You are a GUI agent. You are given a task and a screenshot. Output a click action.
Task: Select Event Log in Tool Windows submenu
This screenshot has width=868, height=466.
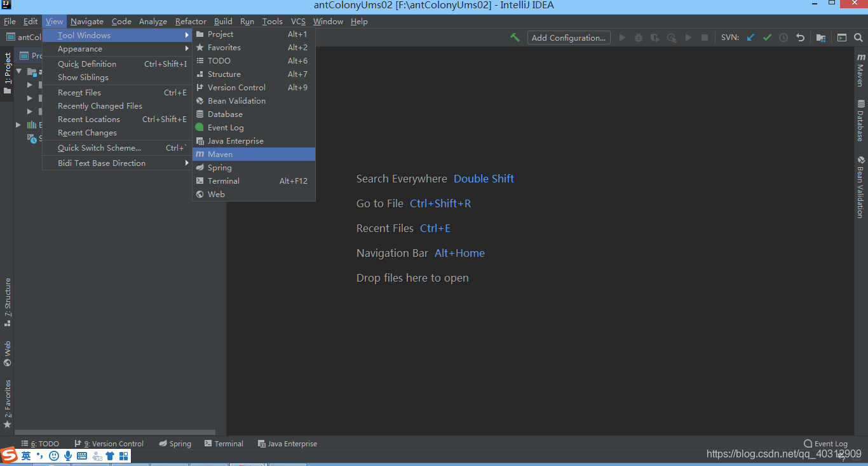(x=254, y=128)
